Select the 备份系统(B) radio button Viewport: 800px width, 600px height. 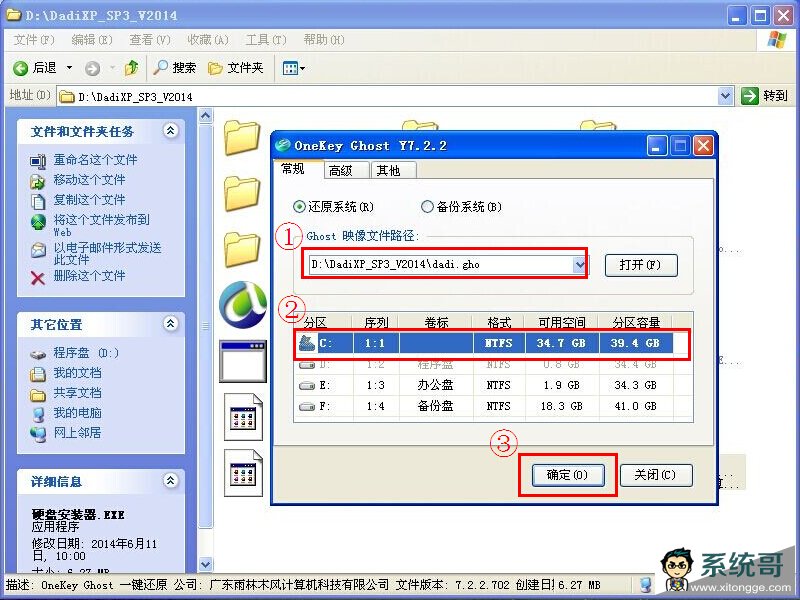pos(427,207)
